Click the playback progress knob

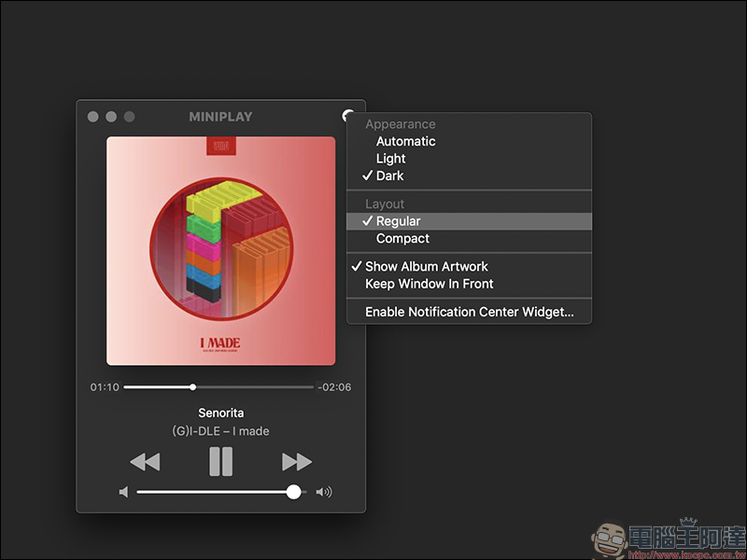tap(192, 387)
